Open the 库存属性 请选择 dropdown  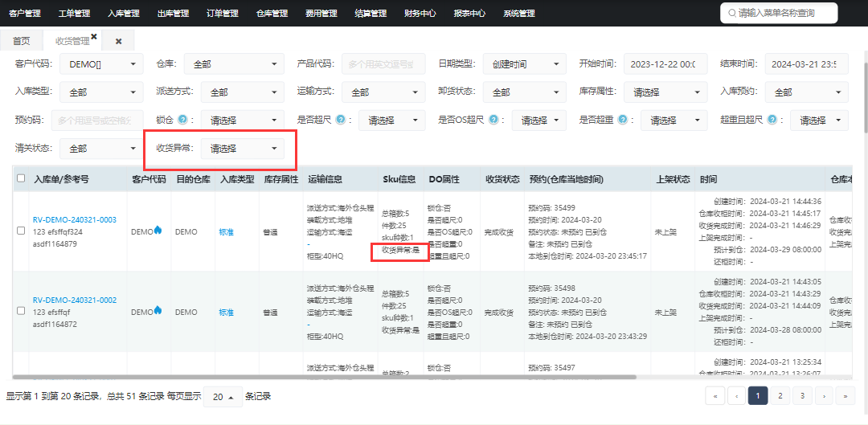point(665,92)
